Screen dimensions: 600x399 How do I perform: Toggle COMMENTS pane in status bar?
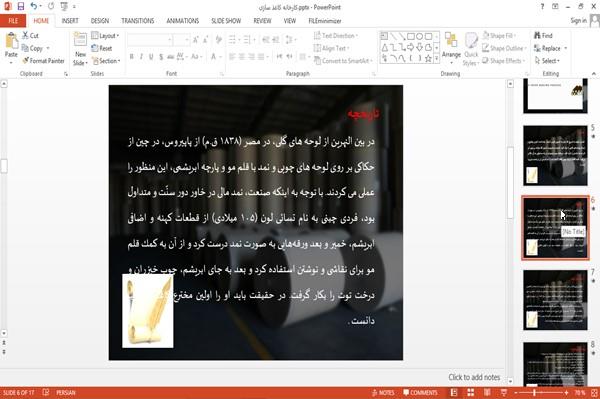pos(420,393)
